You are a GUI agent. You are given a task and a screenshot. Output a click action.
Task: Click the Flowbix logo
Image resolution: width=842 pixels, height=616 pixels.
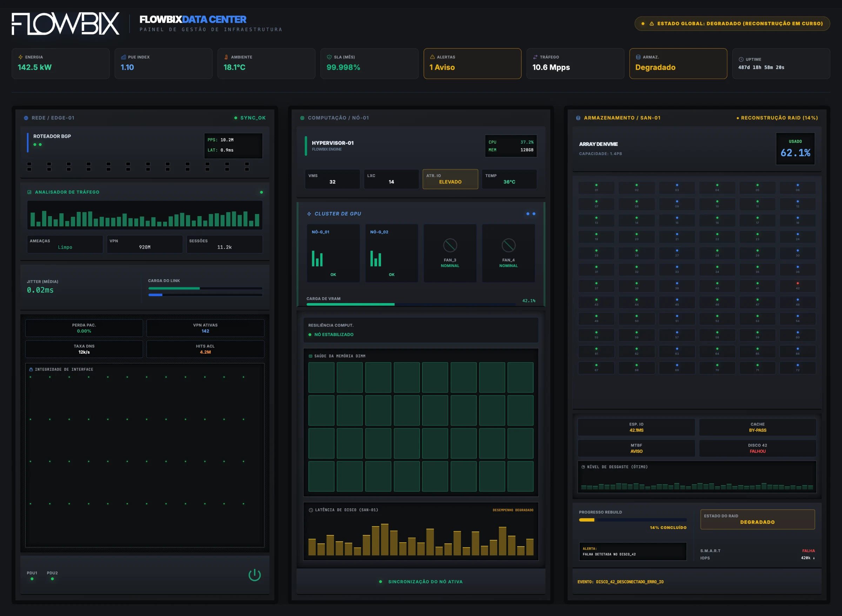(x=66, y=24)
